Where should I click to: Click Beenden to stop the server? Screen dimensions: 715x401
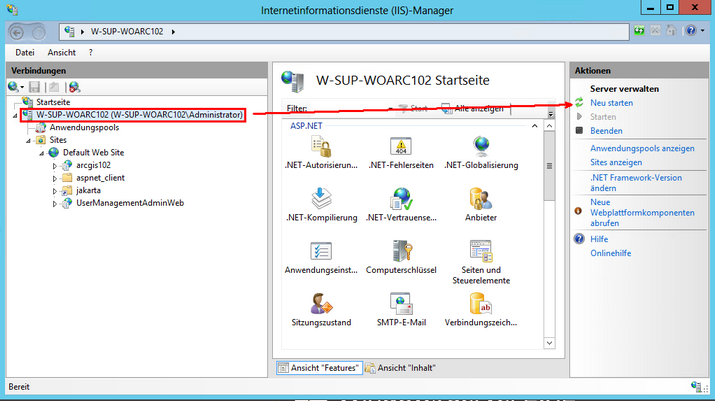point(606,130)
